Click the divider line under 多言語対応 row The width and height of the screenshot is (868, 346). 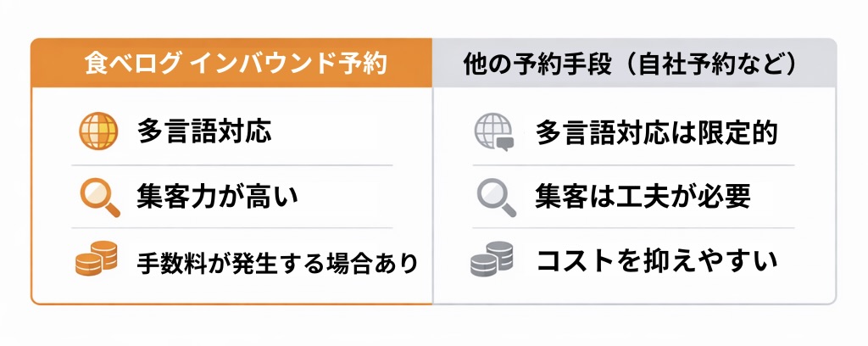click(x=232, y=165)
